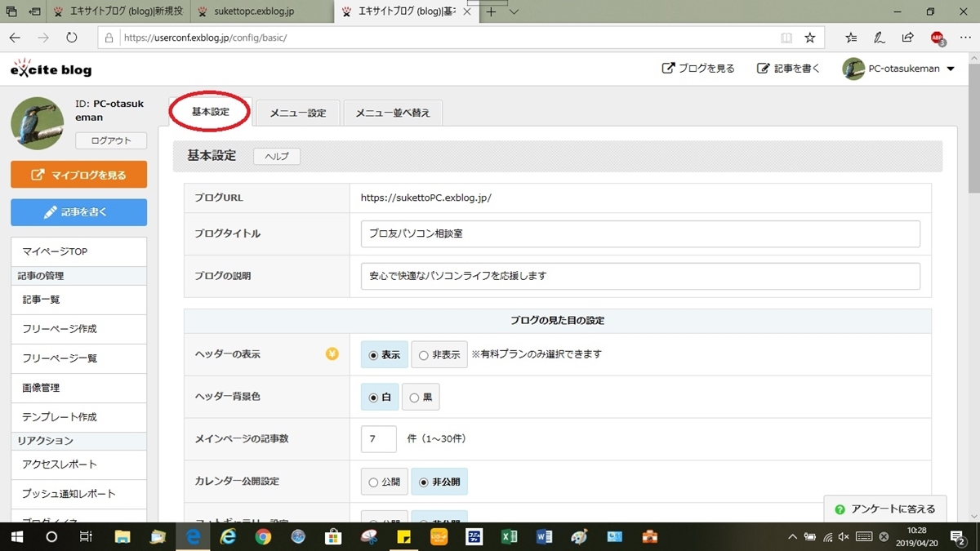Launch Google Chrome from the taskbar
Viewport: 980px width, 551px height.
coord(263,537)
